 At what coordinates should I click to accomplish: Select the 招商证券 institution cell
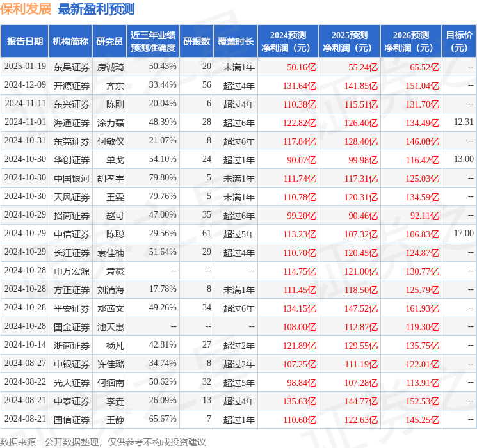pos(72,216)
